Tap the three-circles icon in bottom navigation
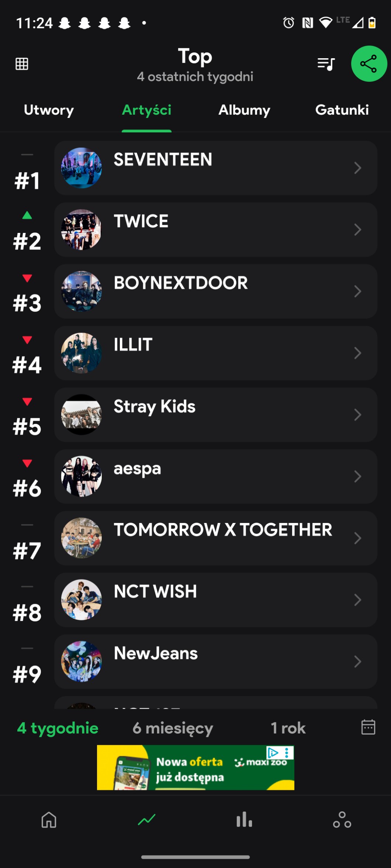The width and height of the screenshot is (391, 868). (x=342, y=820)
